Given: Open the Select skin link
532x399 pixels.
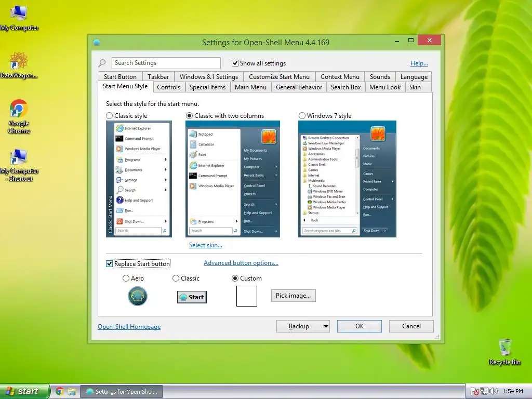Looking at the screenshot, I should (206, 245).
